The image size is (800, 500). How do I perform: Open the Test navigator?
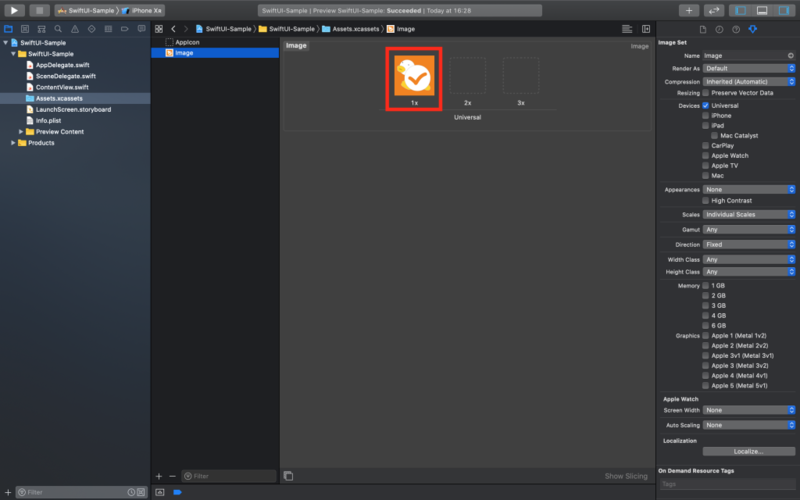pyautogui.click(x=91, y=29)
